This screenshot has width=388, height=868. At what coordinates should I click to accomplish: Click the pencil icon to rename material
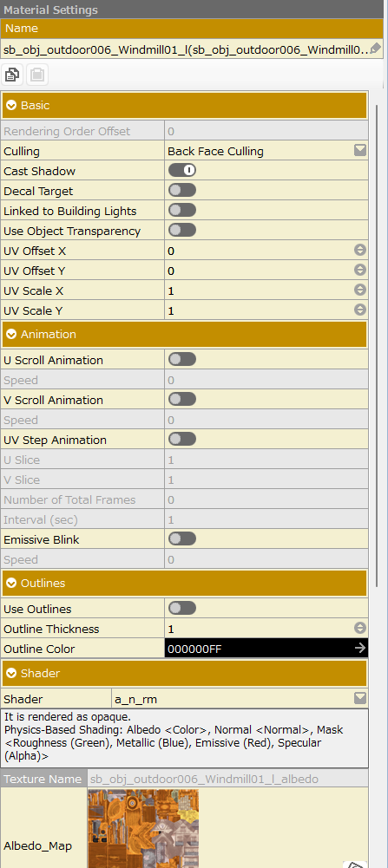375,49
